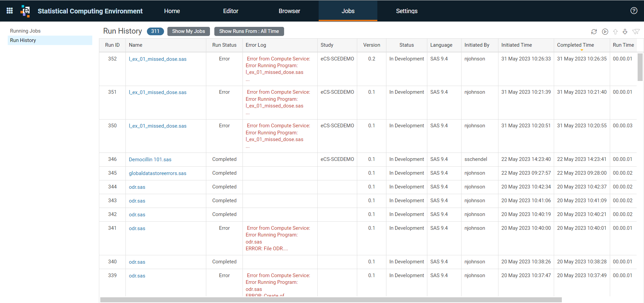Toggle the Show My Jobs filter
Screen dimensions: 644x303
point(189,31)
